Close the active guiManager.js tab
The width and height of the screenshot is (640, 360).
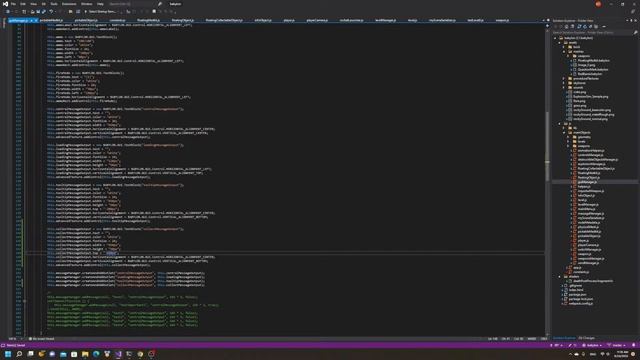click(36, 20)
